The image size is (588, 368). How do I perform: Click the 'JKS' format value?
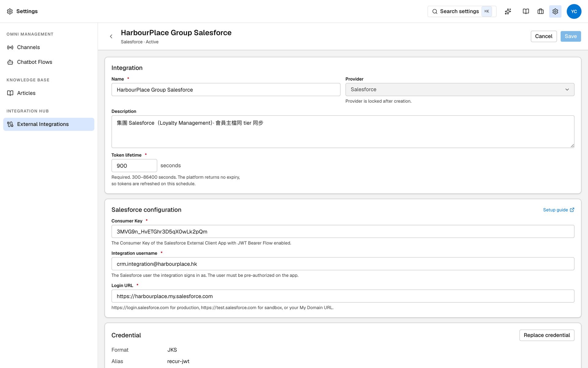[x=172, y=350]
